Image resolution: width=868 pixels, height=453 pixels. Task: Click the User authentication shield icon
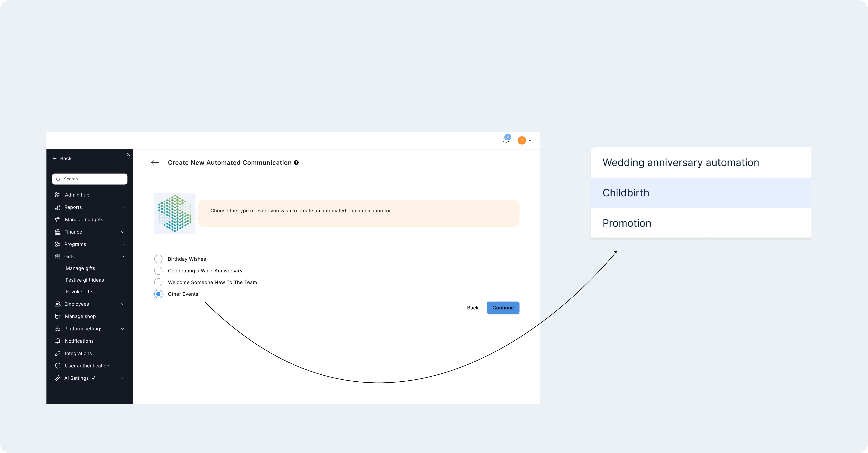[58, 366]
